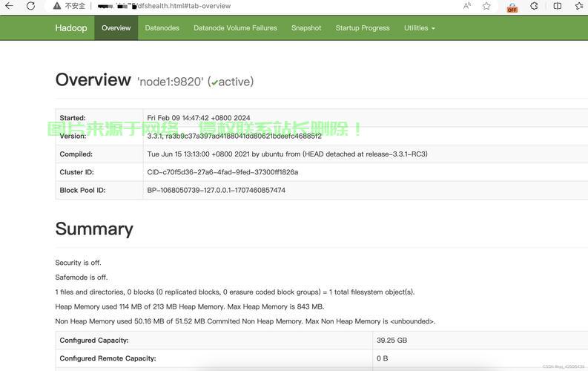Click the Version label cell
This screenshot has width=588, height=371.
click(x=99, y=136)
